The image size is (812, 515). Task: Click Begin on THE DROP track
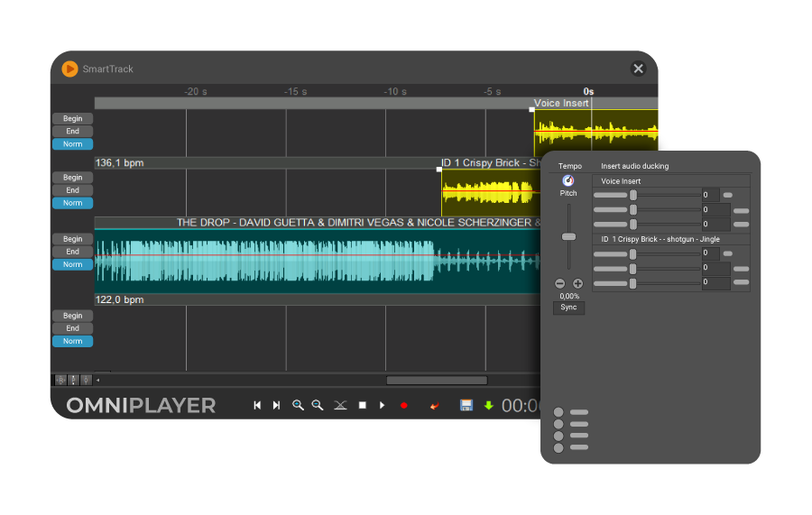point(72,239)
